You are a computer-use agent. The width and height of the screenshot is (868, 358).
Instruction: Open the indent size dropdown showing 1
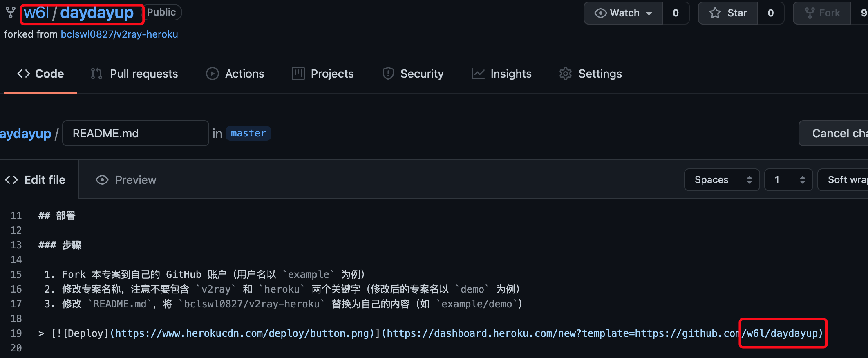pyautogui.click(x=788, y=180)
